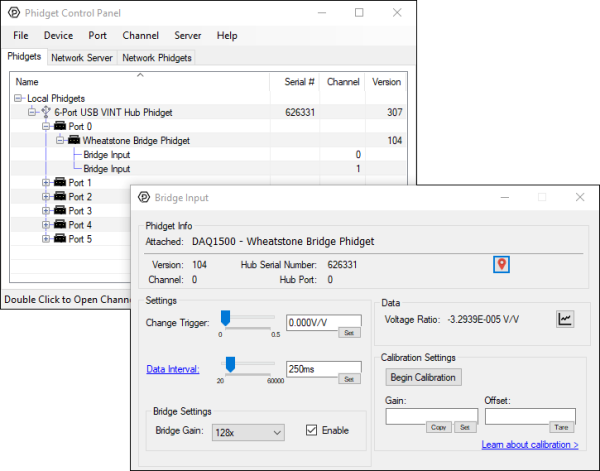This screenshot has width=600, height=471.
Task: Collapse the Wheatstone Bridge Phidget node
Action: point(60,140)
